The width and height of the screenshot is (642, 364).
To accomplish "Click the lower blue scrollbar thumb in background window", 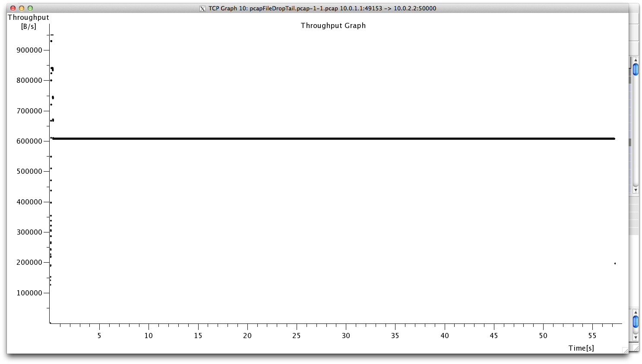I will coord(636,322).
